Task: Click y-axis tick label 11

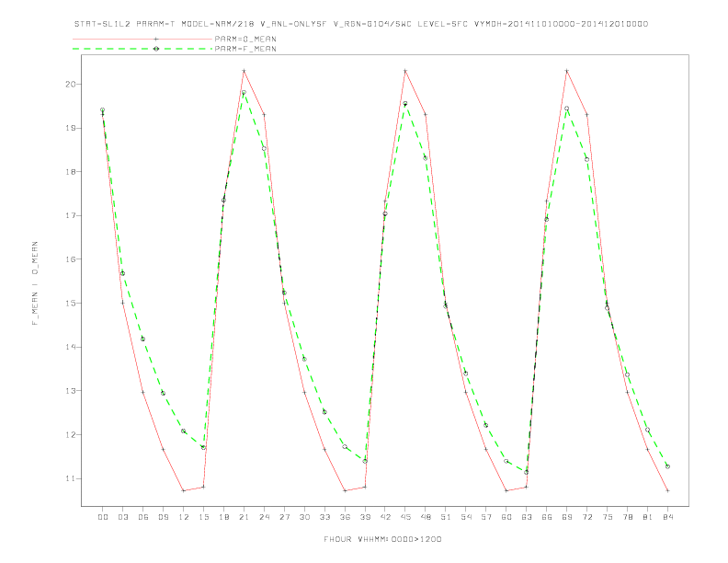Action: [71, 478]
